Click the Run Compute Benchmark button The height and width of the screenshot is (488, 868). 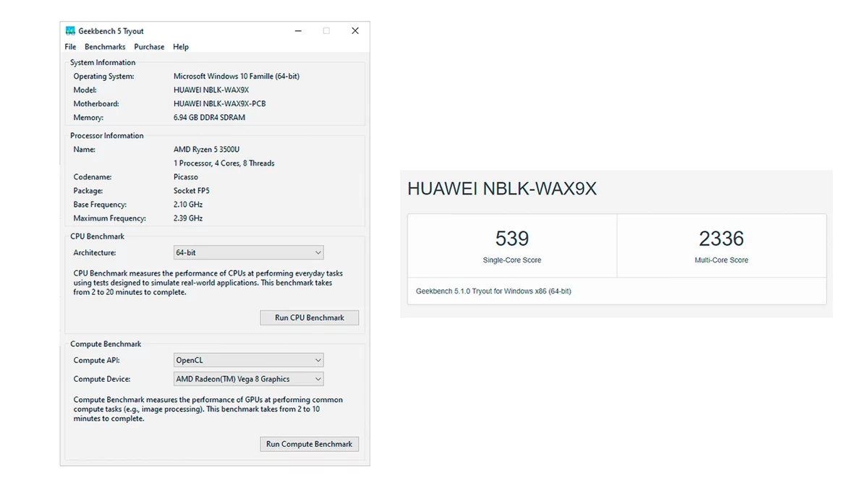click(310, 444)
